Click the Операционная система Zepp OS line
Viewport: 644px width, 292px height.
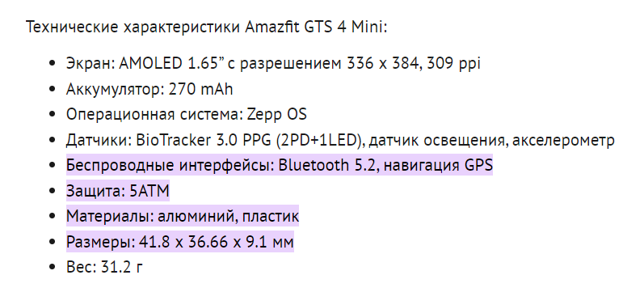pyautogui.click(x=187, y=114)
